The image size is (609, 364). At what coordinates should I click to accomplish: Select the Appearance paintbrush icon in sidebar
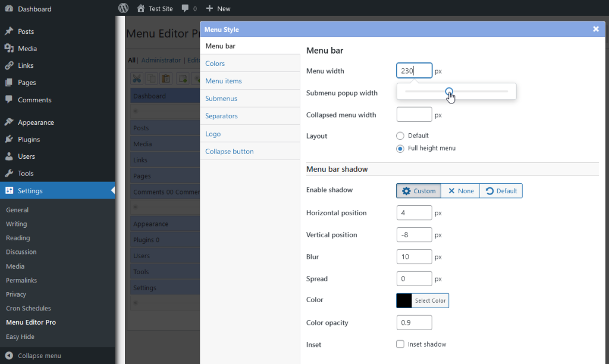tap(10, 122)
